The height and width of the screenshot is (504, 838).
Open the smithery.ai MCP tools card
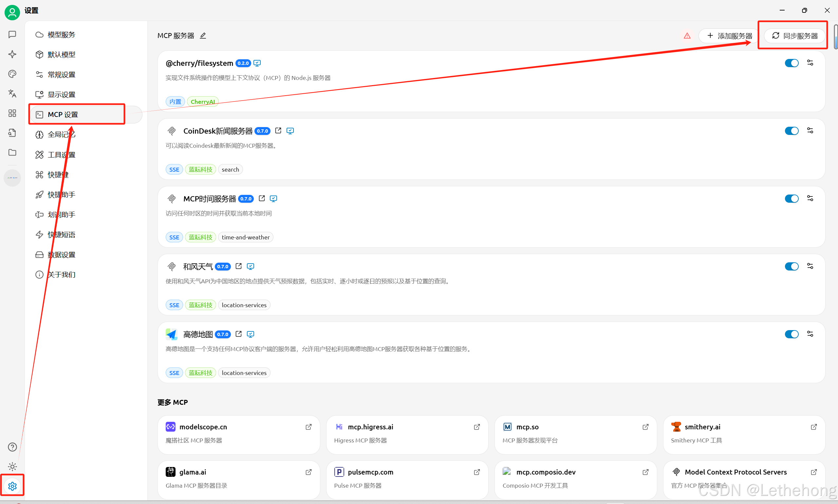744,434
